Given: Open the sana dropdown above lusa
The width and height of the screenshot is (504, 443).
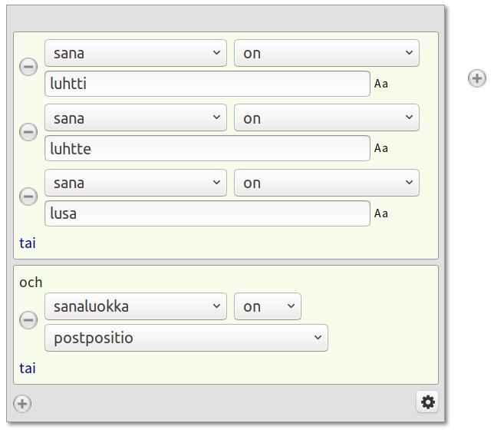Looking at the screenshot, I should point(136,183).
